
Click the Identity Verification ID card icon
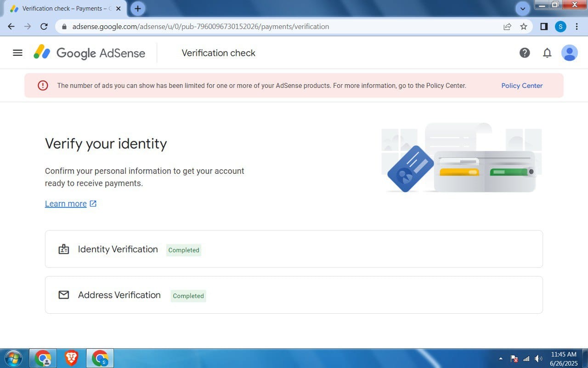point(64,249)
